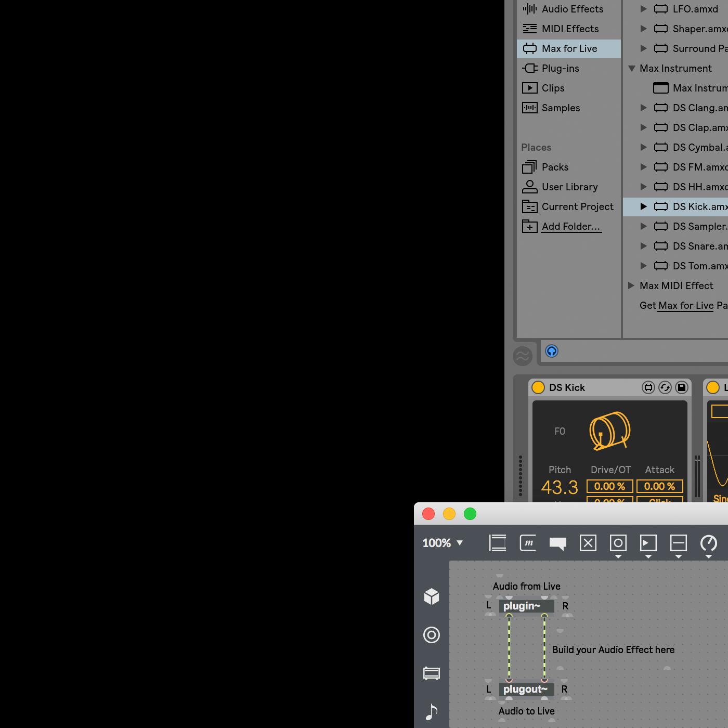Image resolution: width=728 pixels, height=728 pixels.
Task: Click DS Kick's edit in Max icon
Action: [x=648, y=387]
